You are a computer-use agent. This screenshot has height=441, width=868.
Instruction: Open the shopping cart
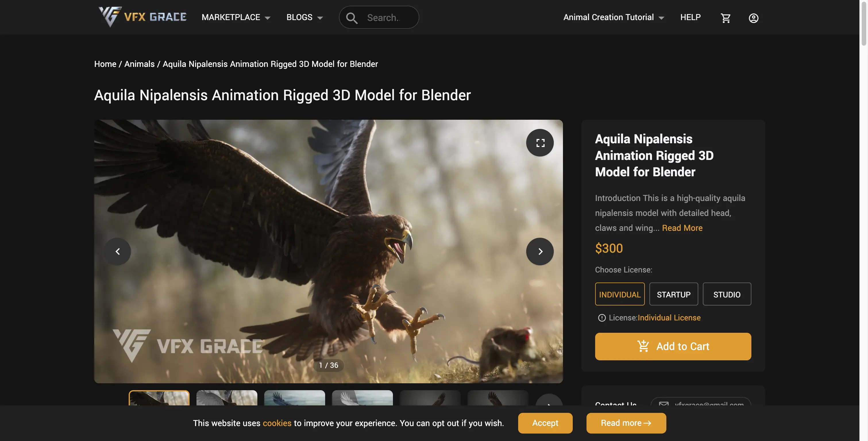726,17
